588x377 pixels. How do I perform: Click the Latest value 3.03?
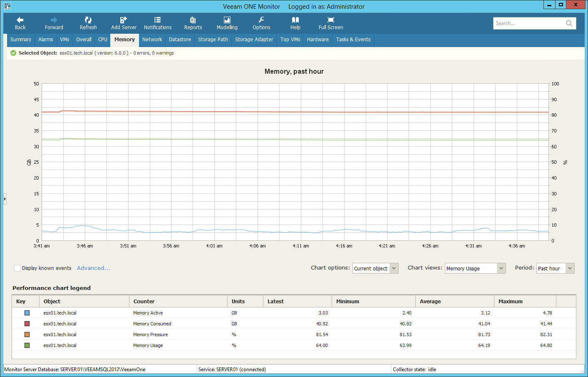tap(323, 313)
